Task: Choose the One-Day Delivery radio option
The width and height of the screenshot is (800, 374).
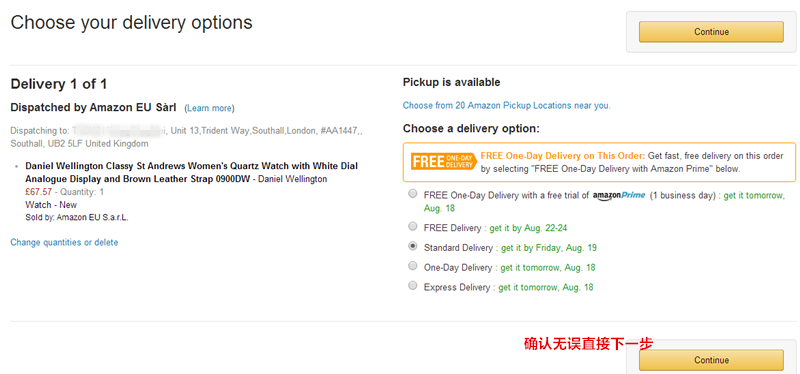Action: (x=412, y=266)
